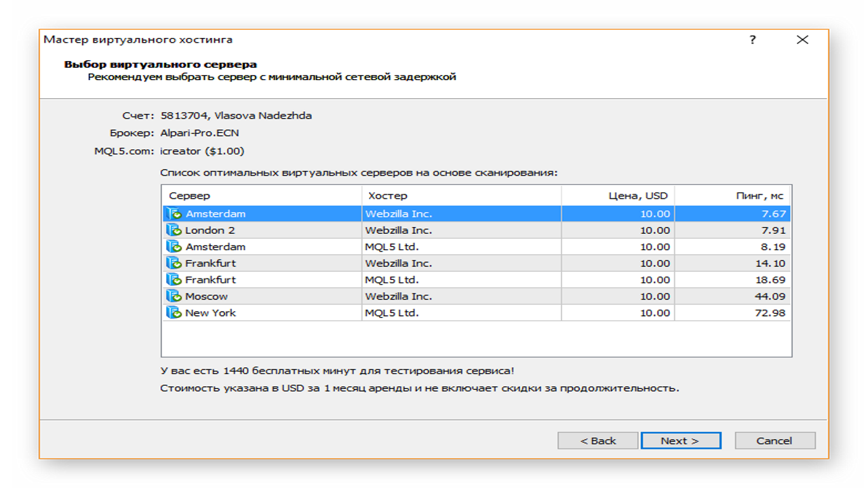Proceed with the Next > button
This screenshot has width=868, height=488.
point(681,441)
